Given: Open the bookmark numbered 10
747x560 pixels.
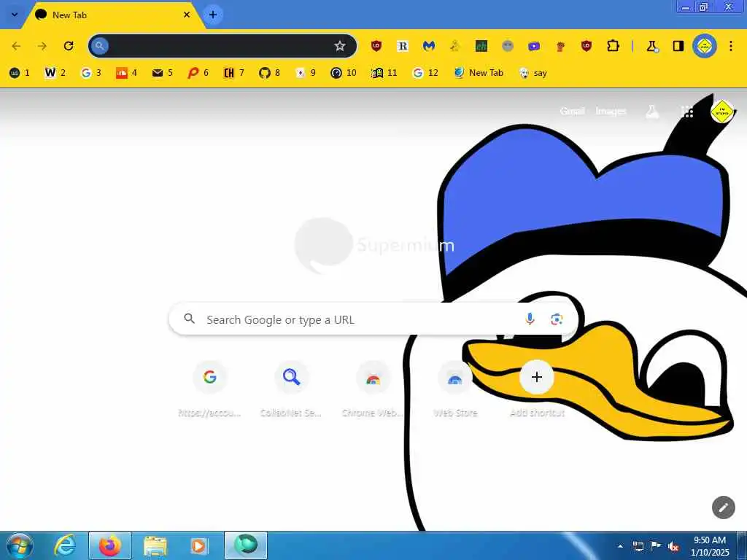Looking at the screenshot, I should 344,73.
